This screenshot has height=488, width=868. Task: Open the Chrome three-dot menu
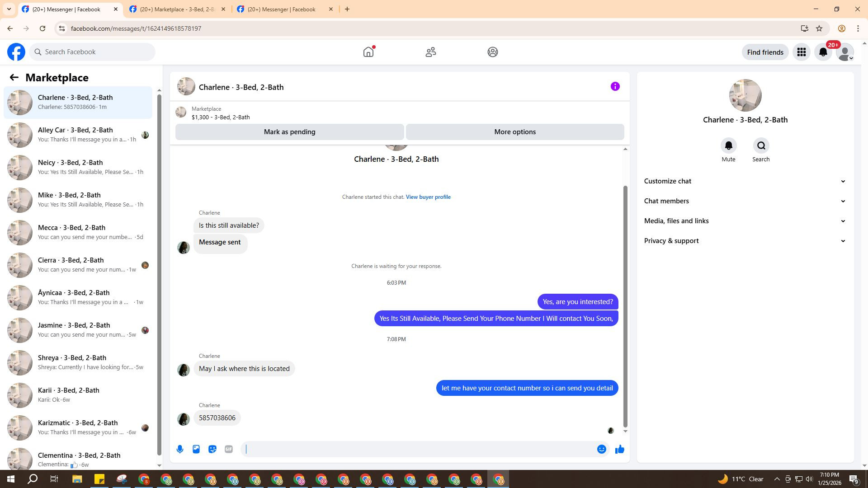tap(858, 28)
